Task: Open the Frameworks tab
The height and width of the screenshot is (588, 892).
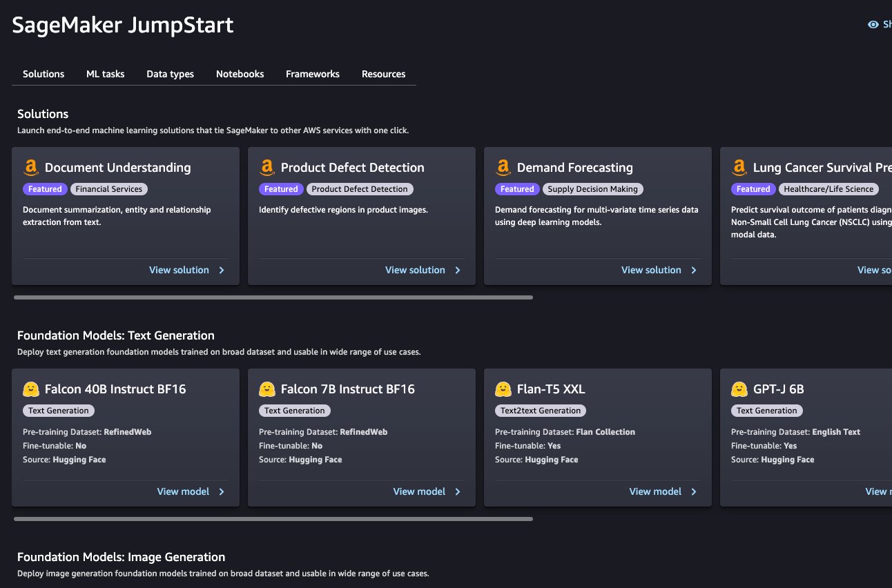Action: (x=313, y=74)
